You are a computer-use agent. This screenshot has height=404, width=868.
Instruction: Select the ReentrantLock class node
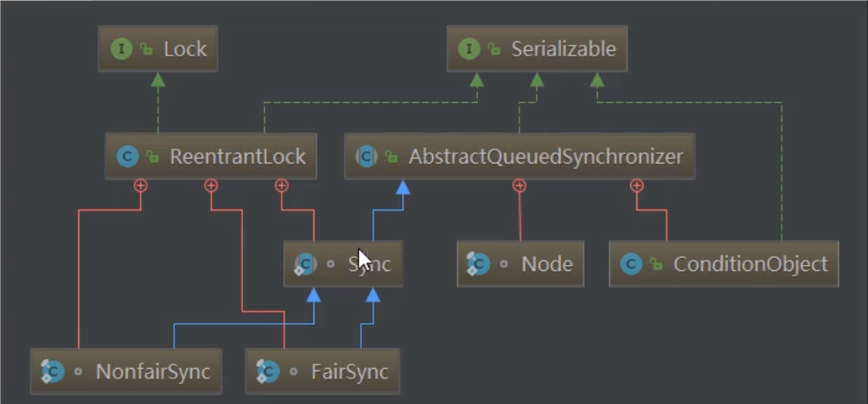coord(211,156)
